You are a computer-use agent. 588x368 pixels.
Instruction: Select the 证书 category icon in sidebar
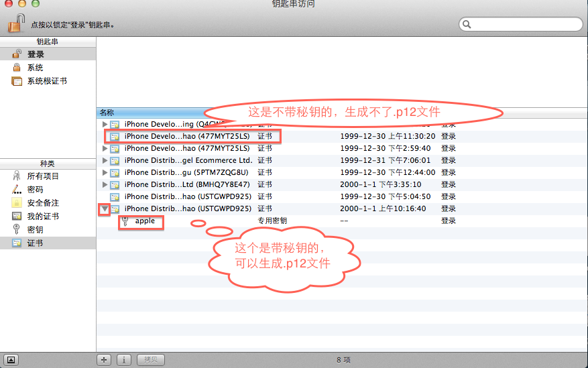click(17, 243)
